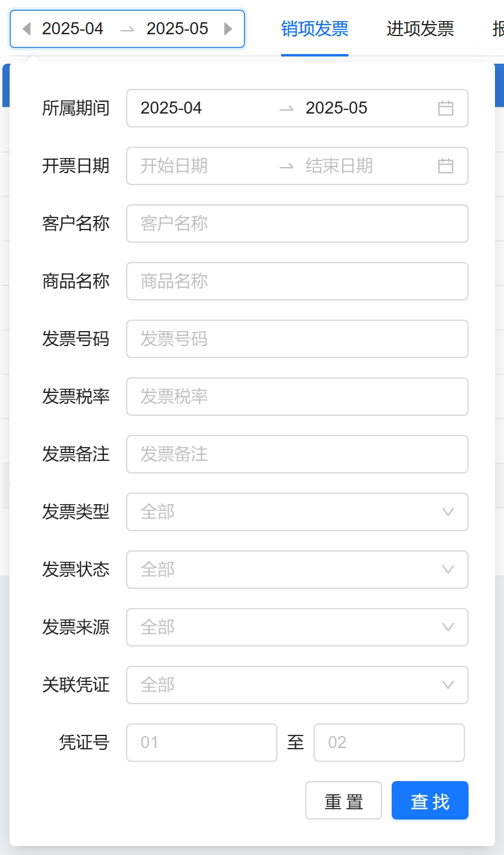Click the ending 凭证号 field 02
504x855 pixels.
(389, 743)
